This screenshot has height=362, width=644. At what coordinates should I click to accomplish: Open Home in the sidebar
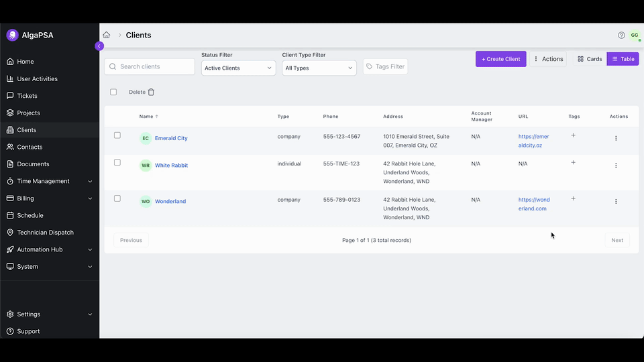tap(49, 62)
